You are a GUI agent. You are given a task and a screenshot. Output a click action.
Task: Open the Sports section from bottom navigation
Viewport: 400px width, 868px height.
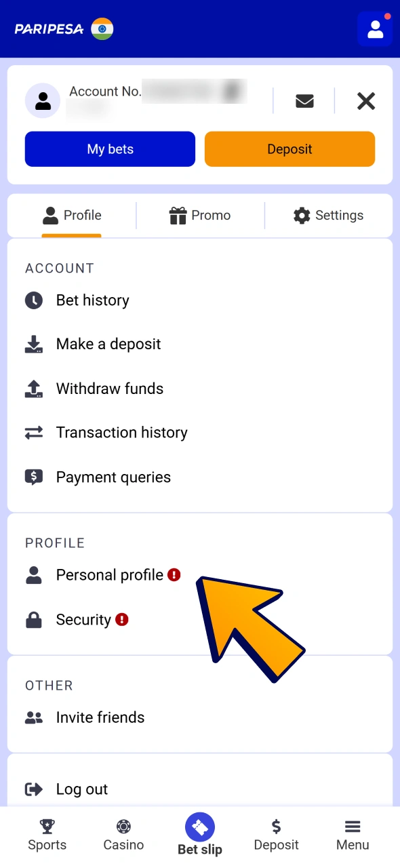pyautogui.click(x=47, y=834)
